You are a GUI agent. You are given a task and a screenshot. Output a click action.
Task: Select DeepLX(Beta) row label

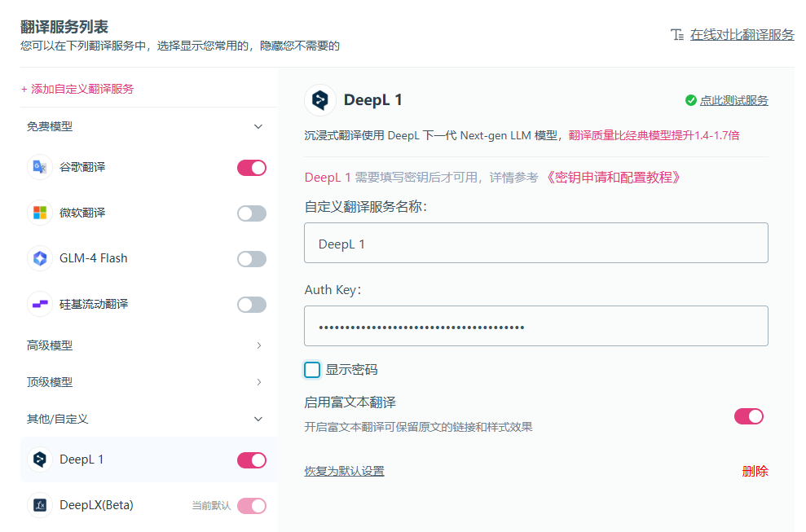[x=97, y=505]
